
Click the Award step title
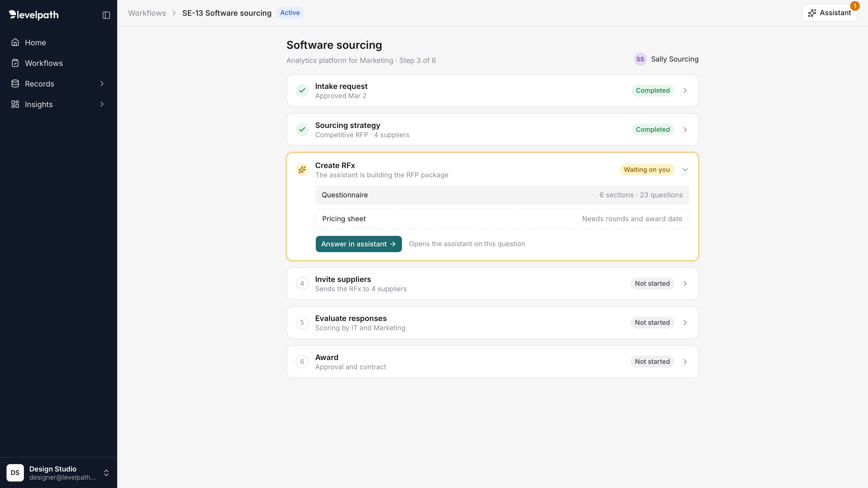(x=327, y=357)
